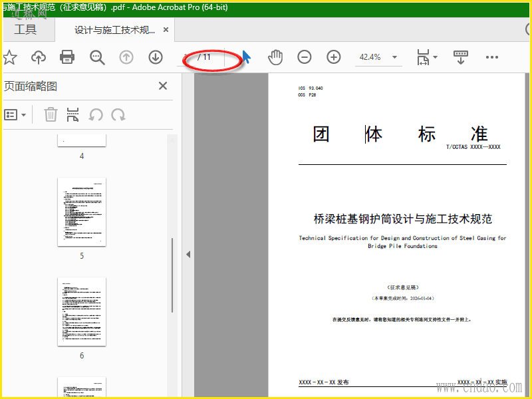Click the current page number field
This screenshot has width=532, height=399.
[186, 57]
